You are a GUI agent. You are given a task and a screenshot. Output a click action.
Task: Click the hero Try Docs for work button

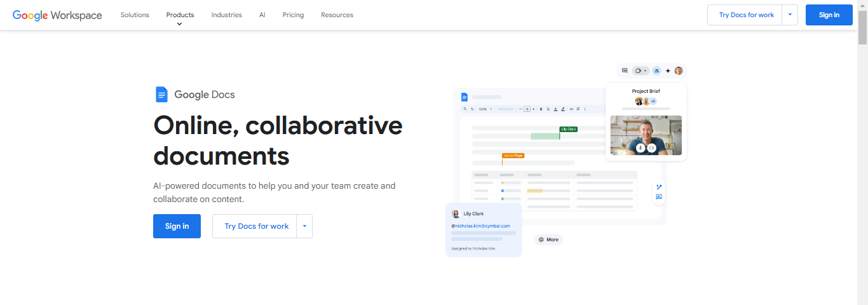coord(256,226)
